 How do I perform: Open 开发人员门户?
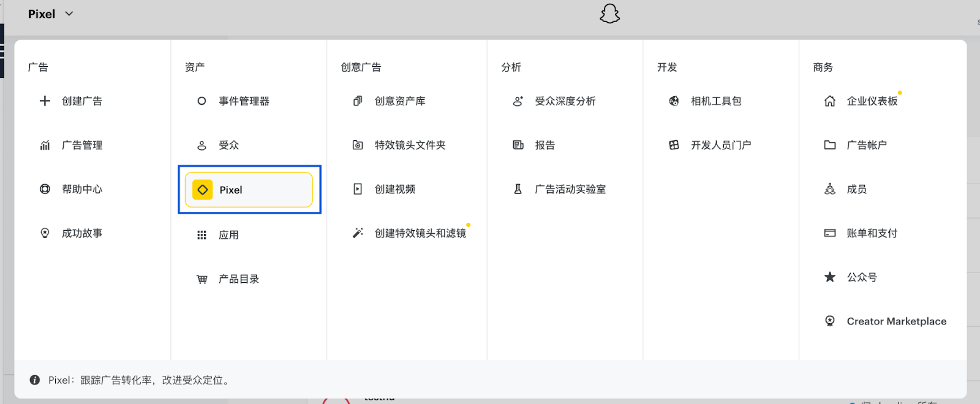click(721, 145)
